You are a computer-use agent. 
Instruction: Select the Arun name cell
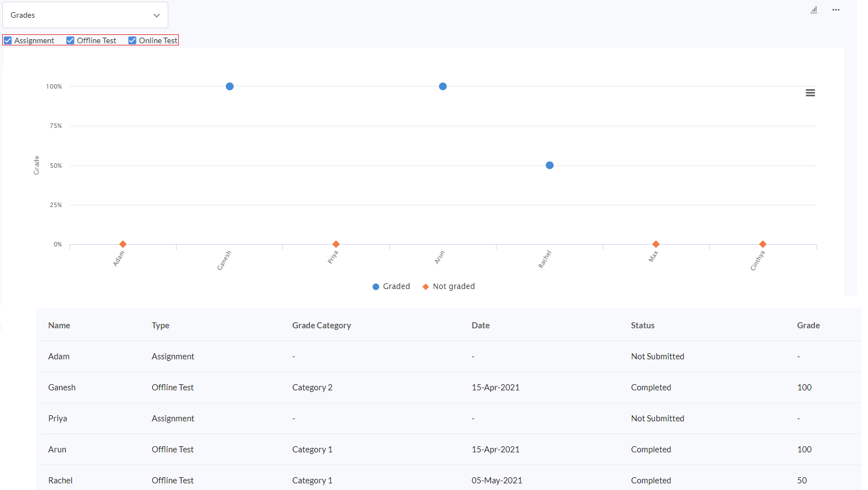pos(57,450)
